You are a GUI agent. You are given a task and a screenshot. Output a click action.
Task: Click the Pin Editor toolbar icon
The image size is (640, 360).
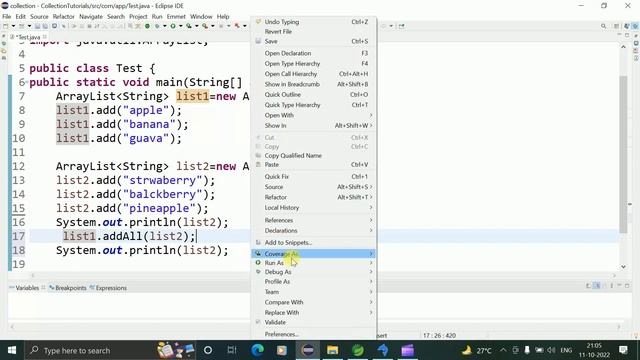[x=402, y=26]
